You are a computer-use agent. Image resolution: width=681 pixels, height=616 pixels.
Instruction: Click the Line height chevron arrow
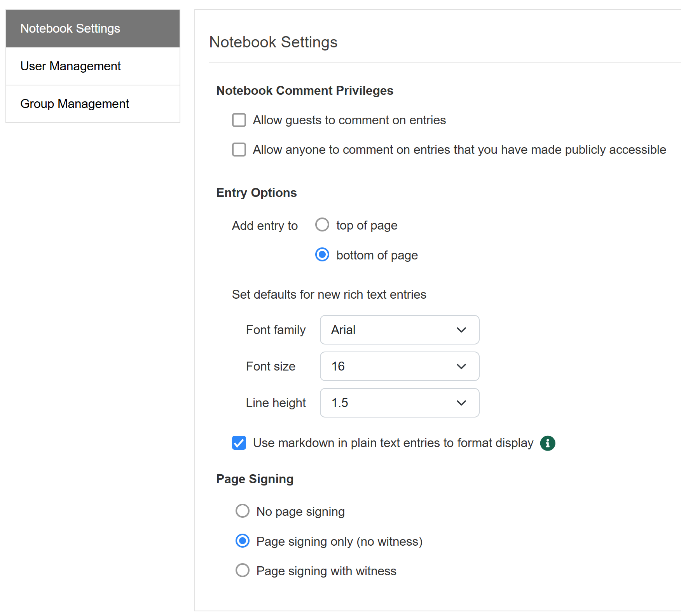[461, 403]
